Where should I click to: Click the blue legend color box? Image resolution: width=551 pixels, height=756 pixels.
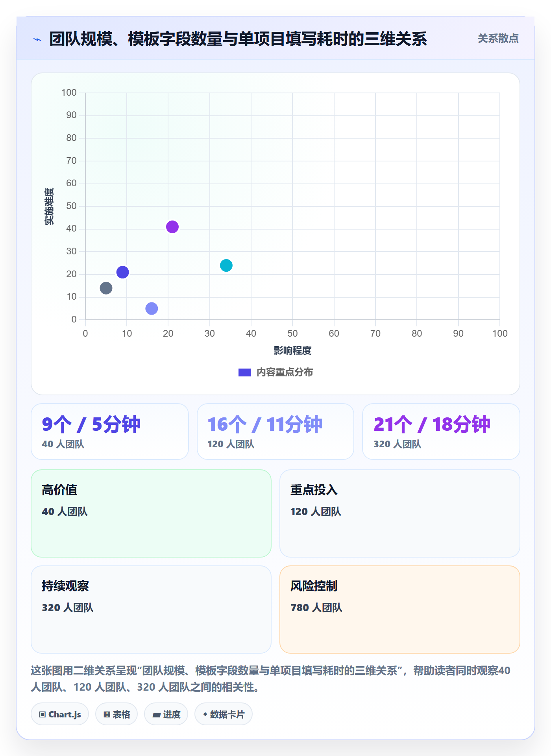(x=245, y=372)
